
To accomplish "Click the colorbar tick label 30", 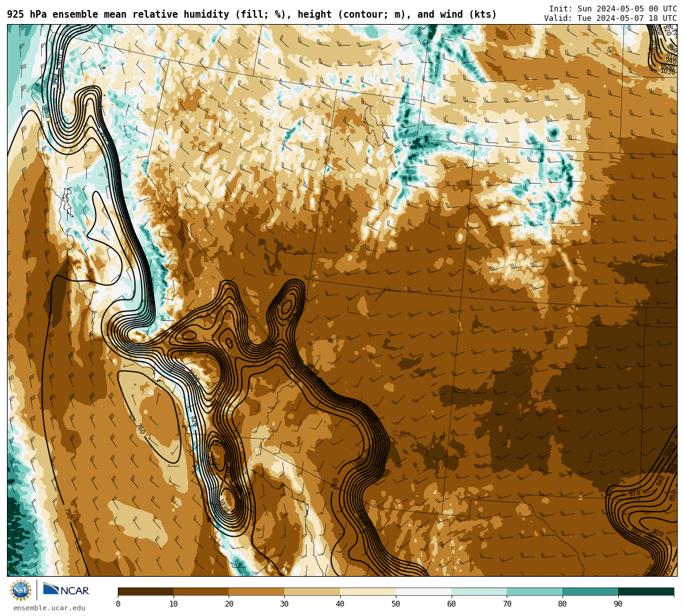I will pyautogui.click(x=284, y=604).
